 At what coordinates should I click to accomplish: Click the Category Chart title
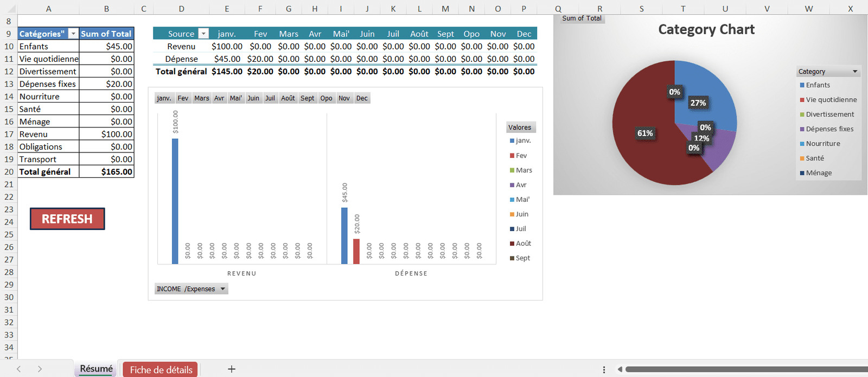pos(706,29)
